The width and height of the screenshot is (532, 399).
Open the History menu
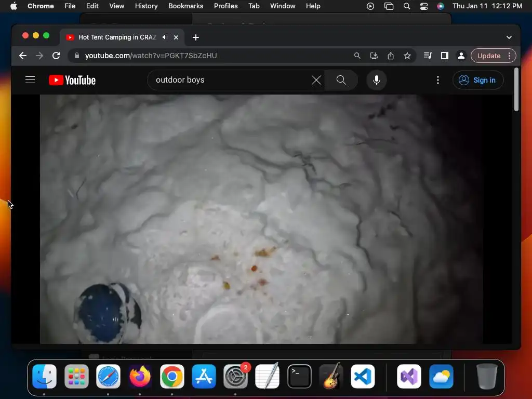146,6
